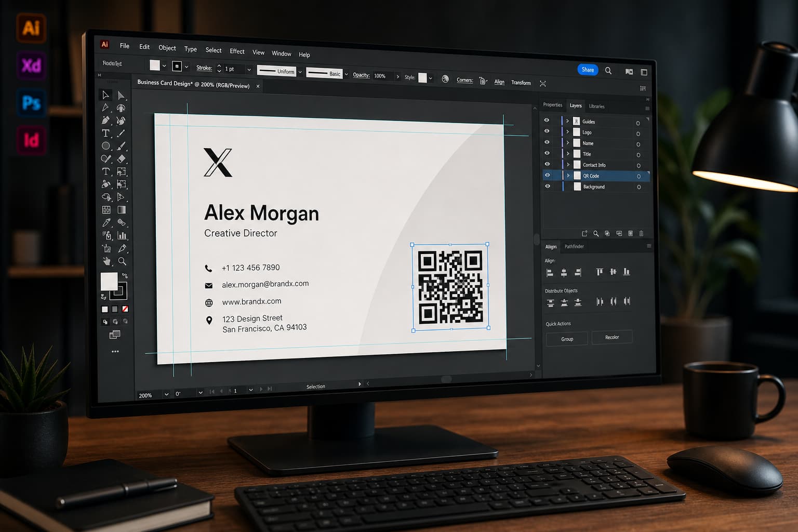Screen dimensions: 798x532
Task: Click the blue Share button
Action: pyautogui.click(x=588, y=70)
